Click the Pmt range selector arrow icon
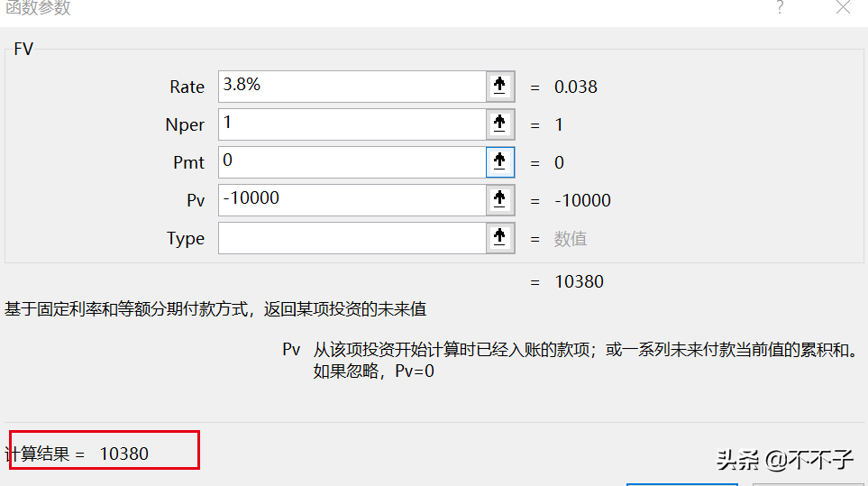The image size is (868, 486). (500, 162)
